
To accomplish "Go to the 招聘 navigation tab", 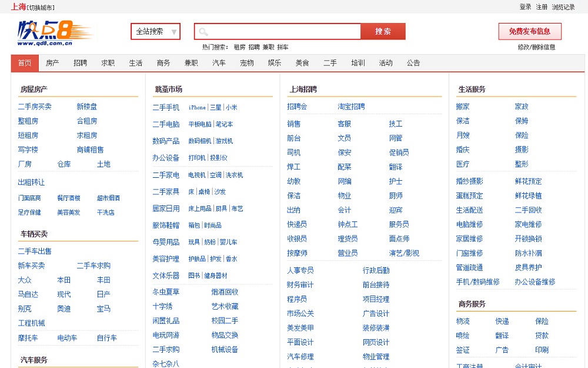I will click(x=80, y=63).
